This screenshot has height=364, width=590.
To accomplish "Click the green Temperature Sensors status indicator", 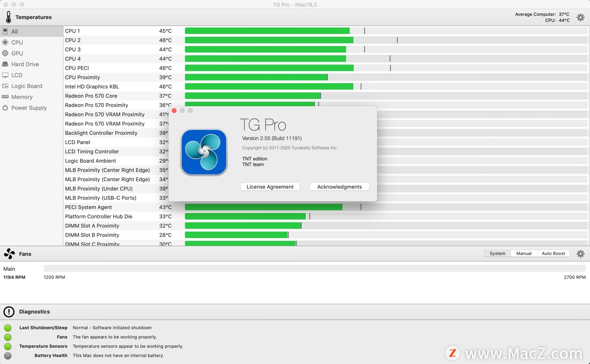I will click(x=8, y=346).
